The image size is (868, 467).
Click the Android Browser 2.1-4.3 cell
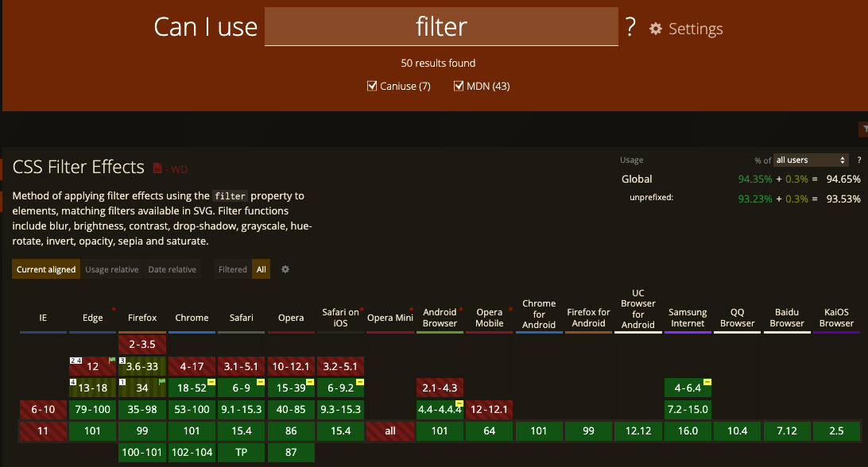point(440,388)
